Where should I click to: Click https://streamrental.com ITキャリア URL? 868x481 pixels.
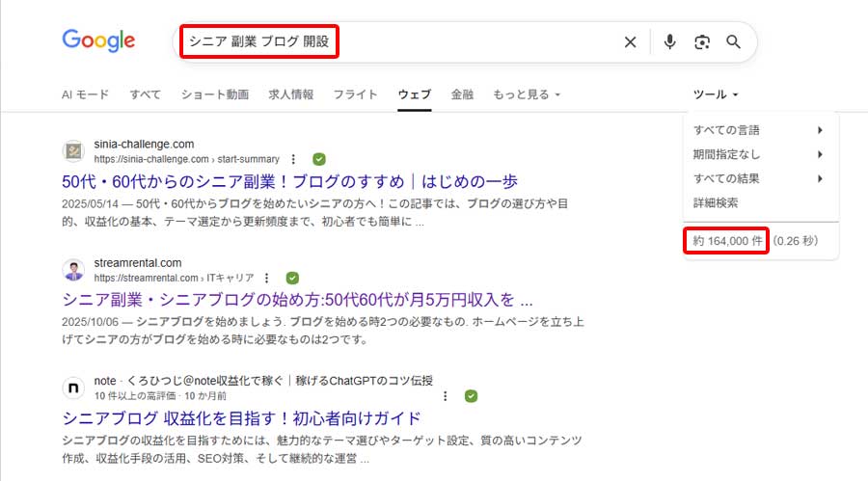coord(174,278)
